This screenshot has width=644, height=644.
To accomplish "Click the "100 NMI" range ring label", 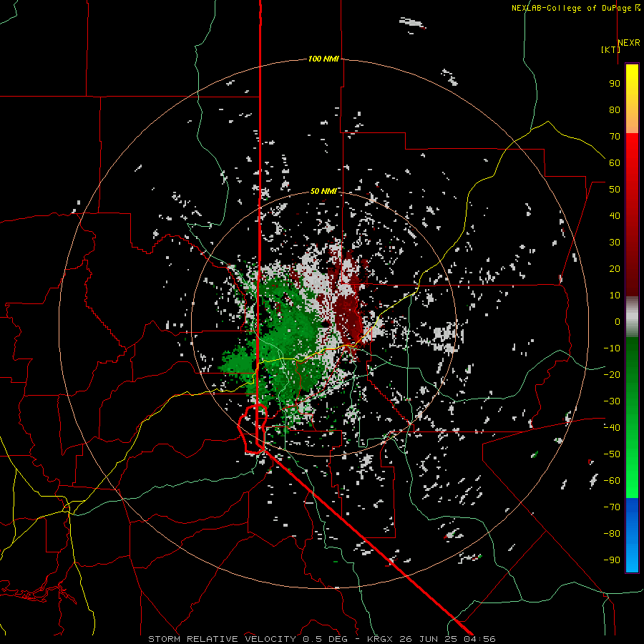I will click(323, 59).
